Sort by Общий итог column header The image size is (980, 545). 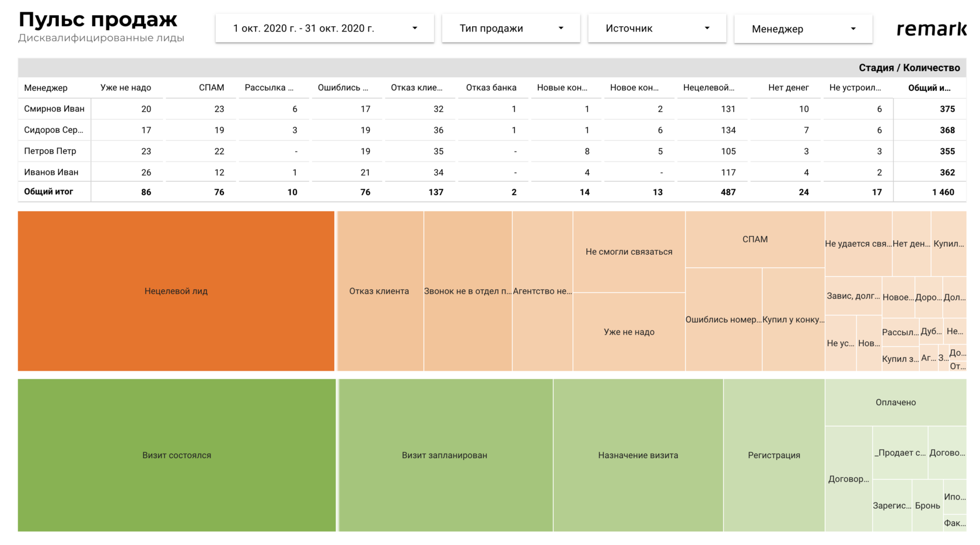pos(929,87)
